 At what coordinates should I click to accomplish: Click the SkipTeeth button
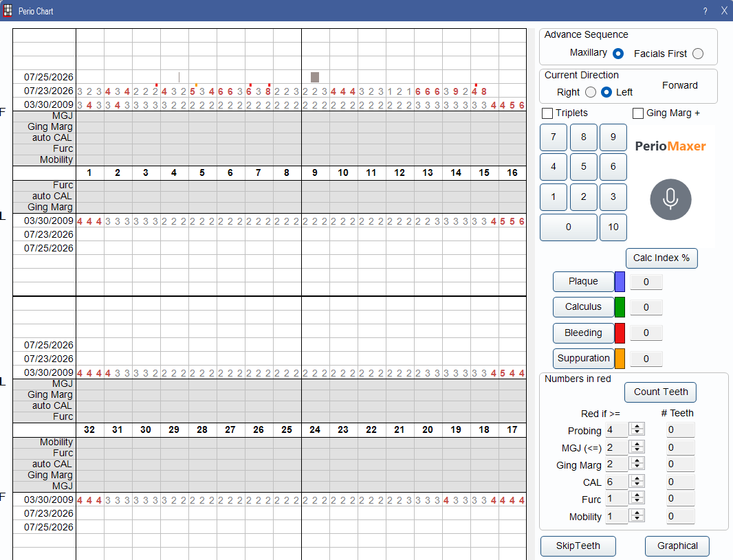(x=578, y=546)
